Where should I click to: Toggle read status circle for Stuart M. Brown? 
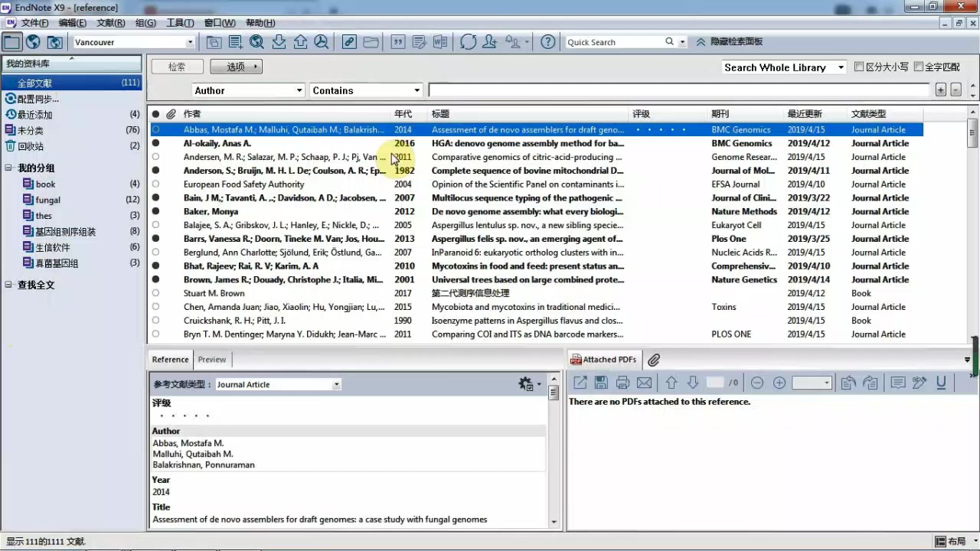coord(155,293)
